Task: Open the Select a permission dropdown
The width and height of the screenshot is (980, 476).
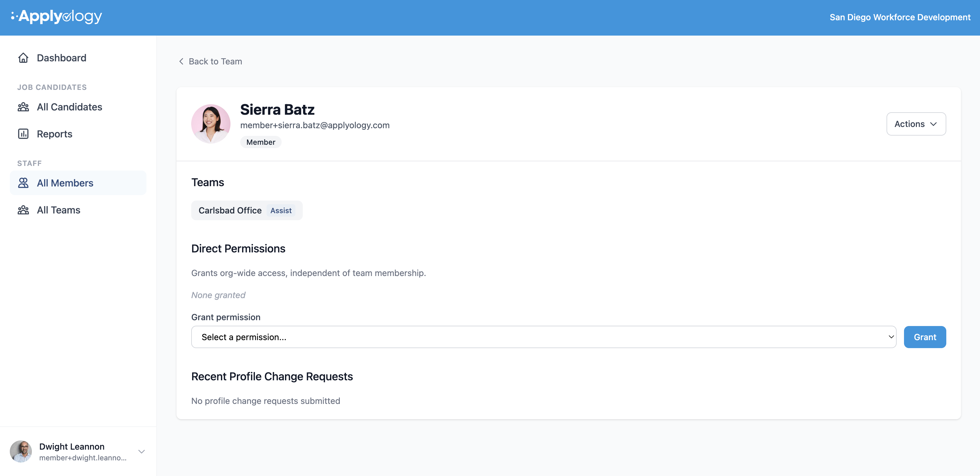Action: tap(544, 337)
